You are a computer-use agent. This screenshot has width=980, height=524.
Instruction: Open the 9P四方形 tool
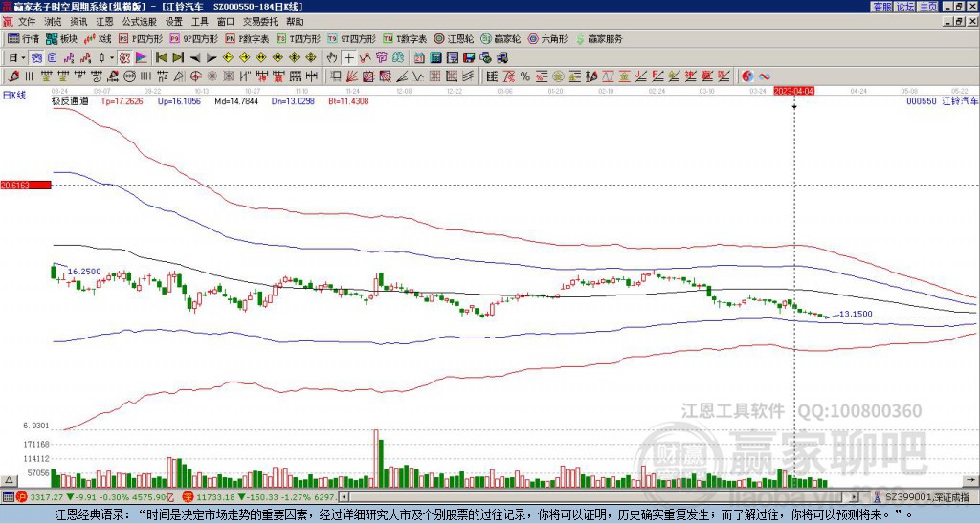point(193,39)
